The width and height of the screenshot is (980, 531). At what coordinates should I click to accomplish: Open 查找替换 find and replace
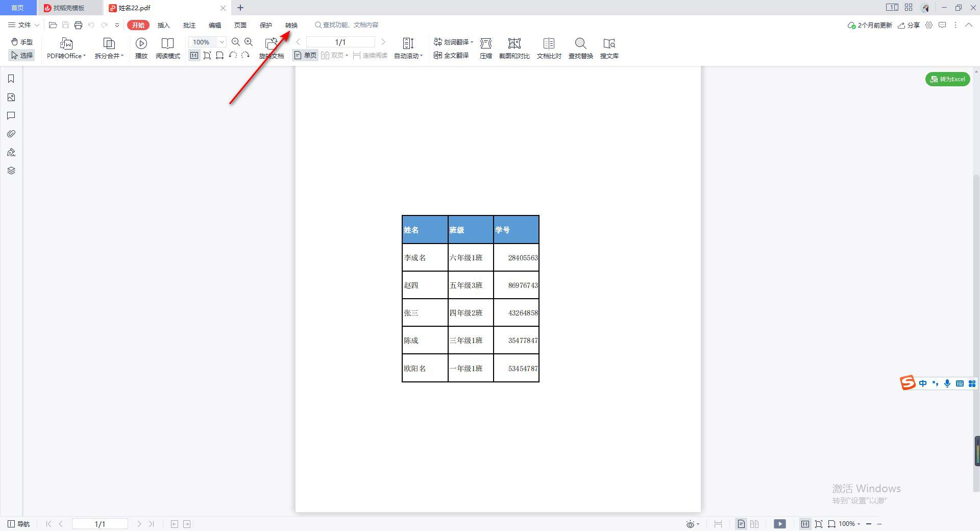point(581,49)
